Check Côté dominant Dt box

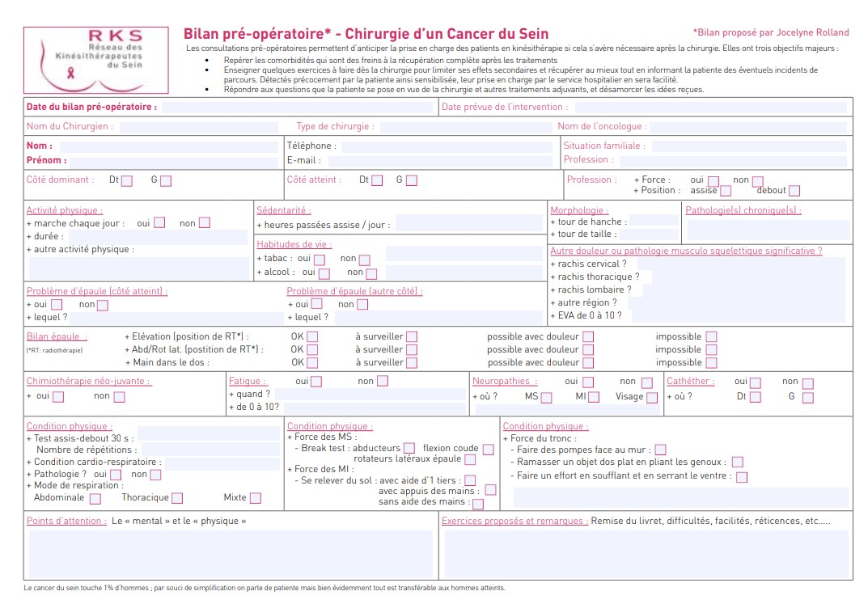pos(127,181)
